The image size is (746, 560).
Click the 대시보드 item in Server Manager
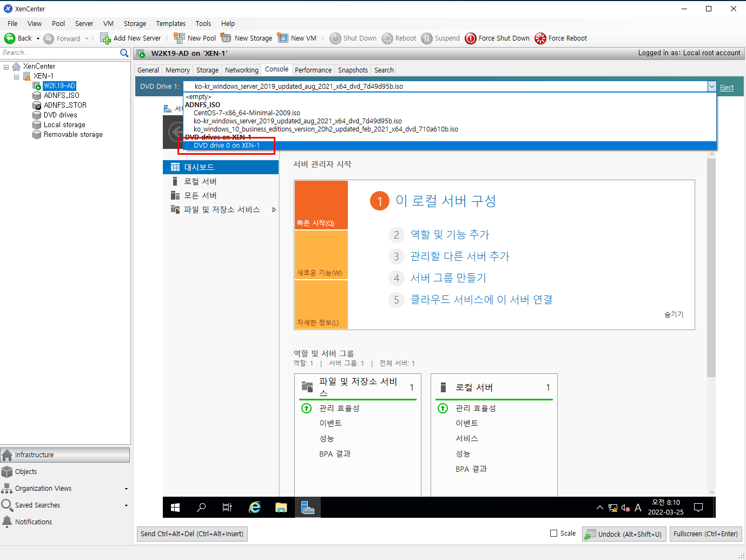221,167
